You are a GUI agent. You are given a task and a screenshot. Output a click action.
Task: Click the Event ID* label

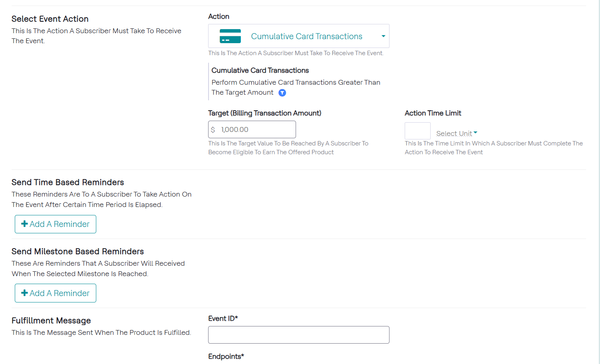(223, 318)
